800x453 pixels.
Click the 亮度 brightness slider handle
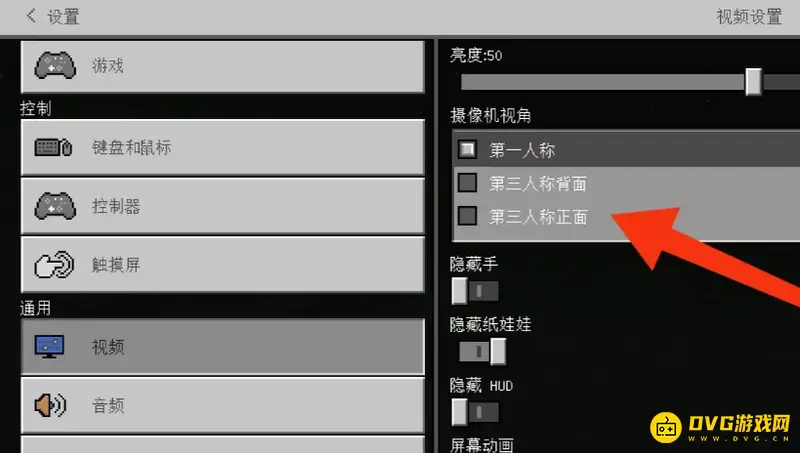[753, 82]
